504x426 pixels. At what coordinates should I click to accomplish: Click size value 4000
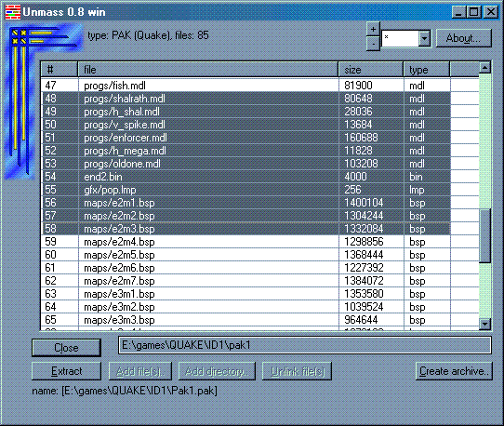355,177
